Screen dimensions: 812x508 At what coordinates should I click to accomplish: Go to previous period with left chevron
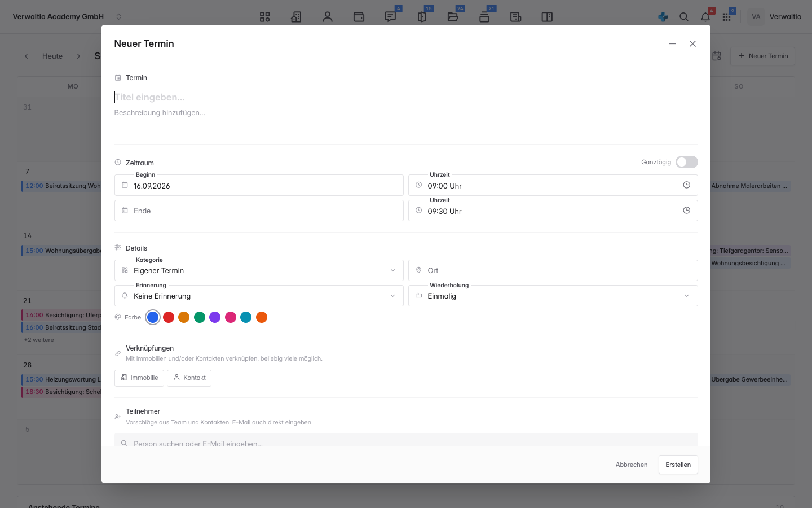(x=27, y=56)
